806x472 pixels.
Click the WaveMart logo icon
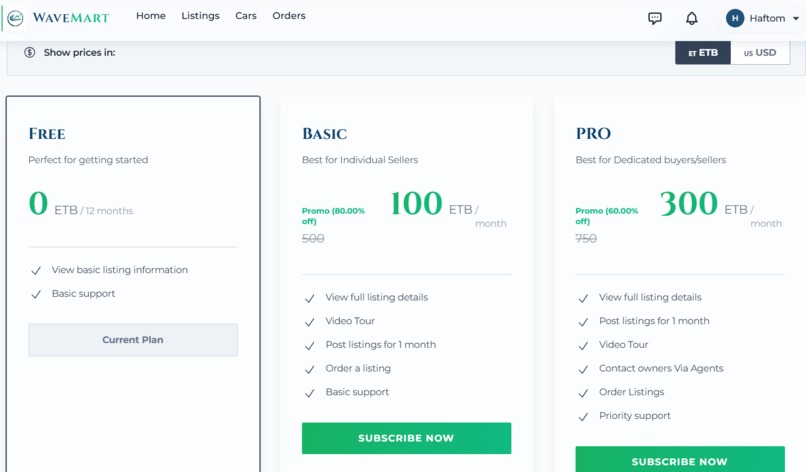click(15, 19)
